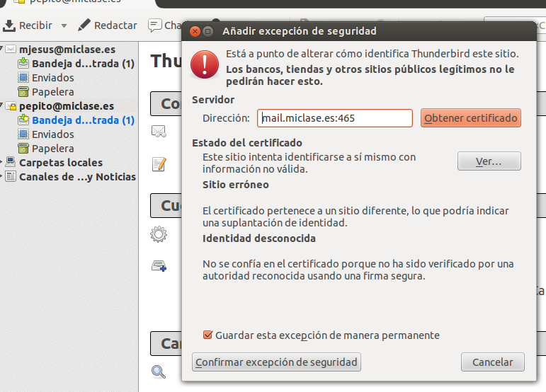546x392 pixels.
Task: Click the Canales de ...y Noticias news icon
Action: coord(11,176)
